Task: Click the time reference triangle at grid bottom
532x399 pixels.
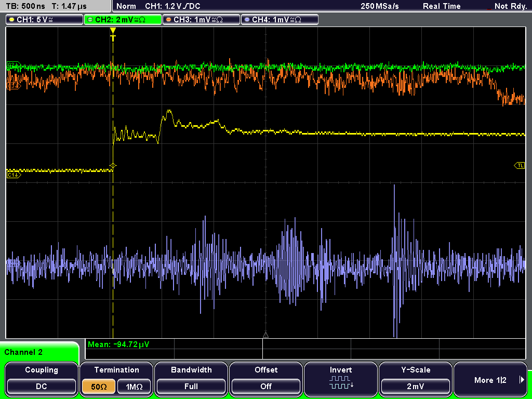Action: [x=265, y=335]
